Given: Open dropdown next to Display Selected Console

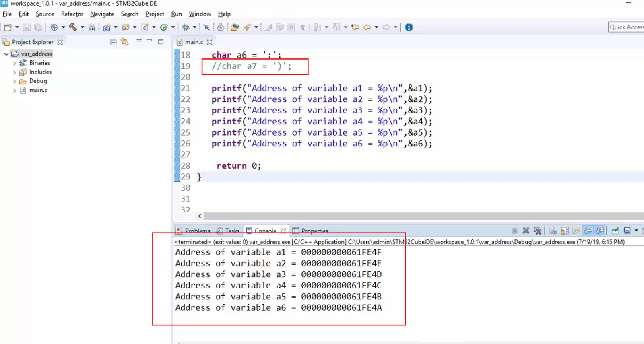Looking at the screenshot, I should coord(636,231).
